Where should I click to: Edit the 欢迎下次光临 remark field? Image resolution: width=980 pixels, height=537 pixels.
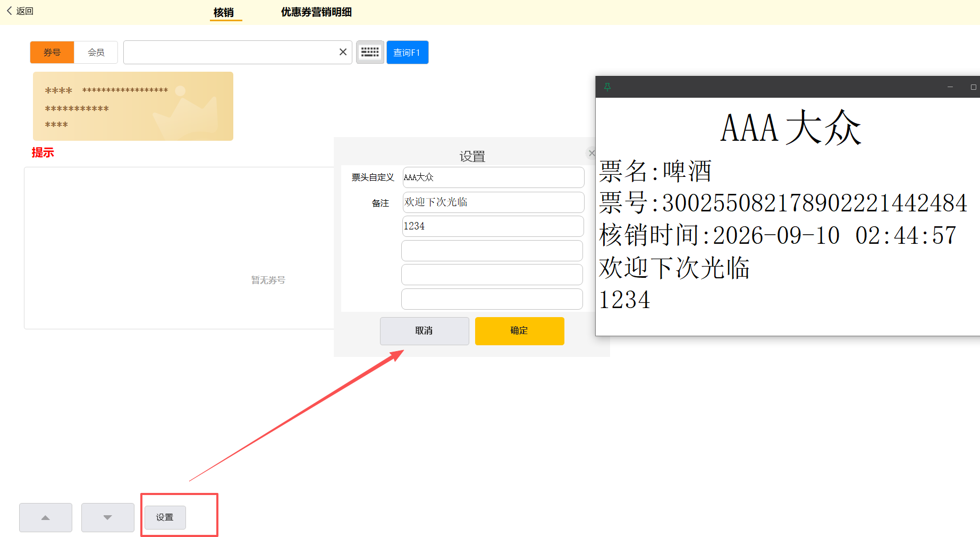(493, 202)
